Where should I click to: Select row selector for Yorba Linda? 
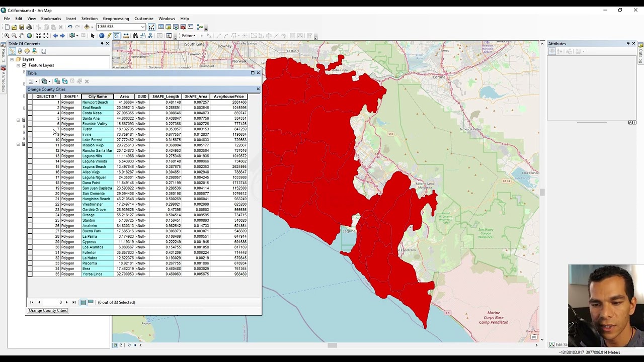pos(30,274)
